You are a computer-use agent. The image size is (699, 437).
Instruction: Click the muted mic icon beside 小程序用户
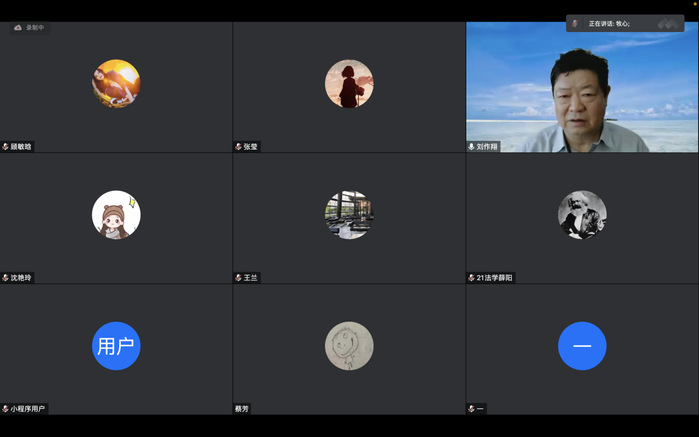click(6, 408)
